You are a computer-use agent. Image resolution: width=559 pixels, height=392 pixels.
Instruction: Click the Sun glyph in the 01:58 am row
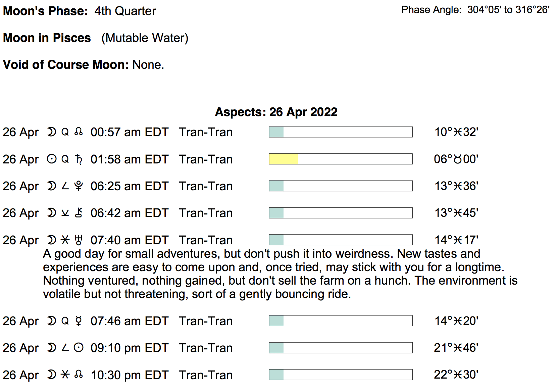click(51, 159)
